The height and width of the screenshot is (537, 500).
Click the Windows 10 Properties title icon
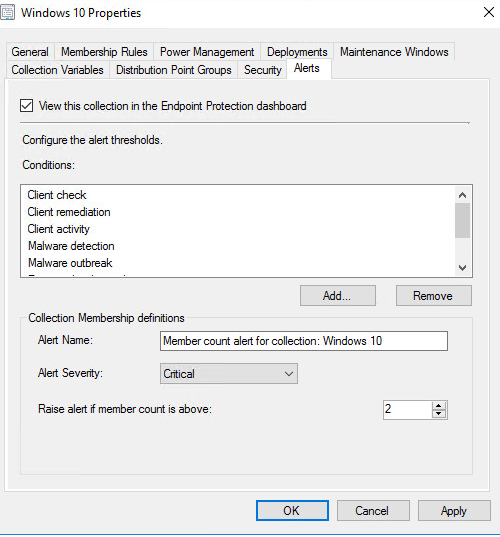pyautogui.click(x=7, y=13)
